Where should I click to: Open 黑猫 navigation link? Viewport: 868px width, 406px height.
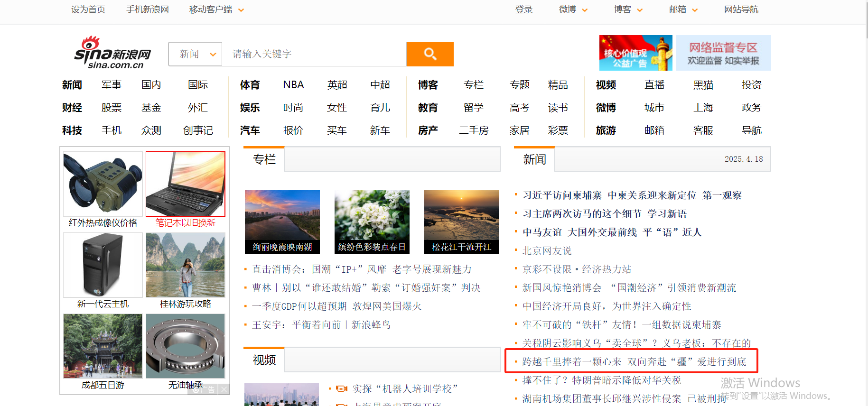[703, 85]
